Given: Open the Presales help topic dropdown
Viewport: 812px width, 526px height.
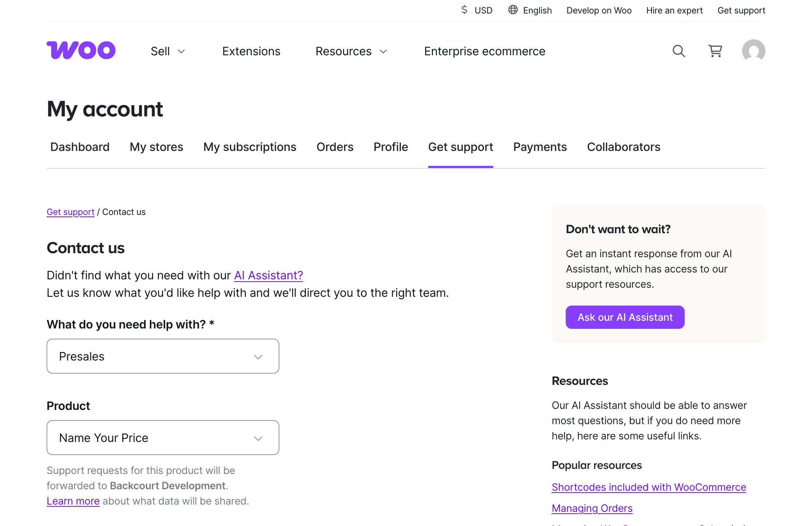Looking at the screenshot, I should (163, 356).
